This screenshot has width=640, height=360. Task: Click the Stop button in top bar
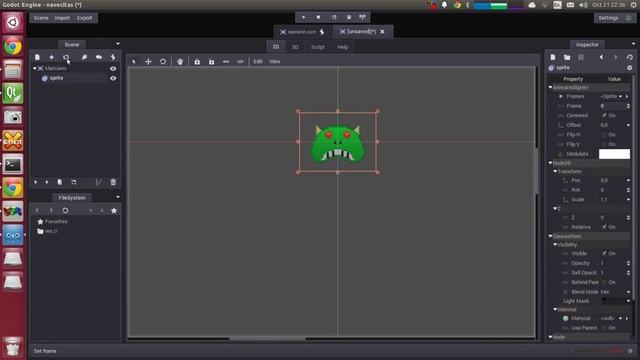point(318,17)
